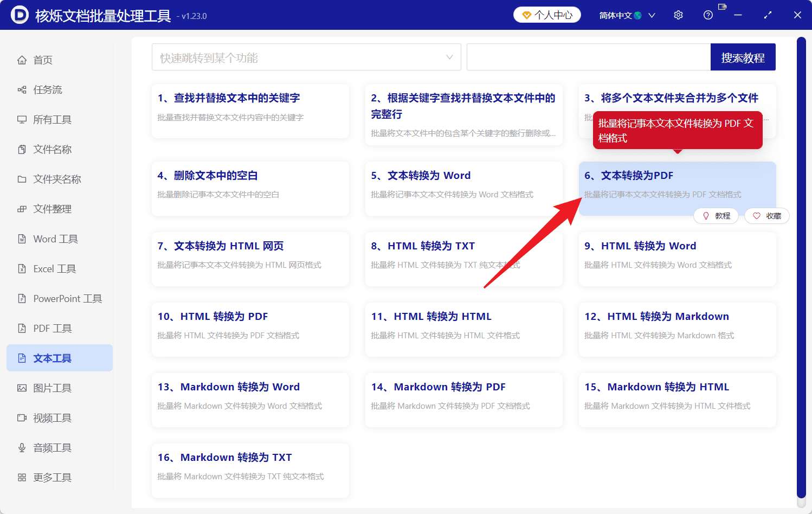
Task: Switch to PDF 工具 sidebar item
Action: tap(60, 328)
